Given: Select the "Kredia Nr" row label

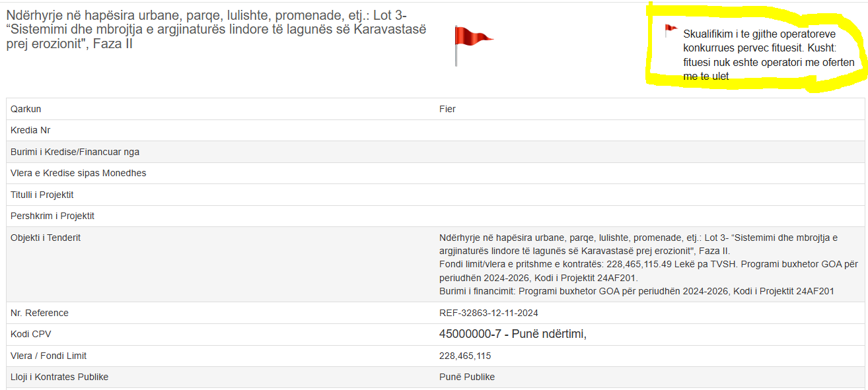Looking at the screenshot, I should click(x=30, y=131).
